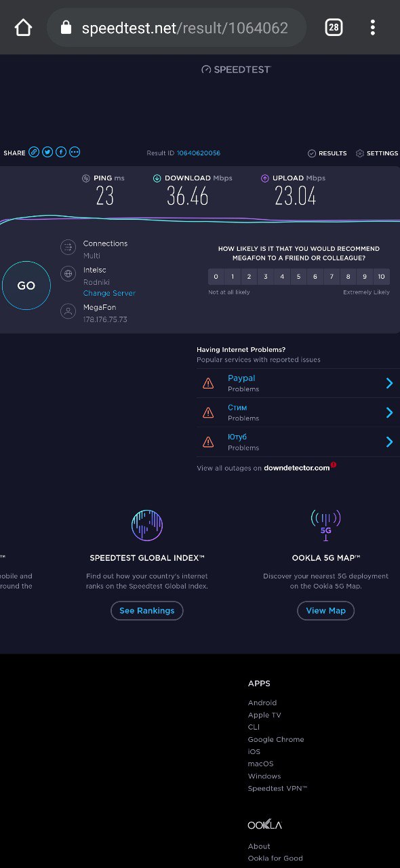
Task: Rate recommendation as 0
Action: click(x=216, y=277)
